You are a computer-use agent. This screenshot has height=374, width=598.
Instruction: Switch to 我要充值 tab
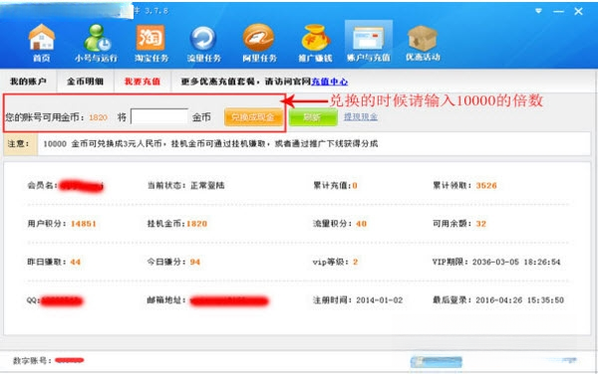pyautogui.click(x=142, y=81)
